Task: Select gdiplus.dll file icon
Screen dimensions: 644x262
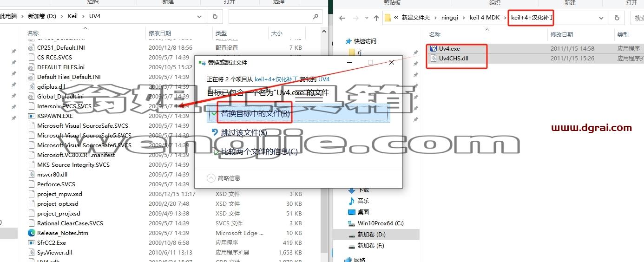Action: click(31, 87)
